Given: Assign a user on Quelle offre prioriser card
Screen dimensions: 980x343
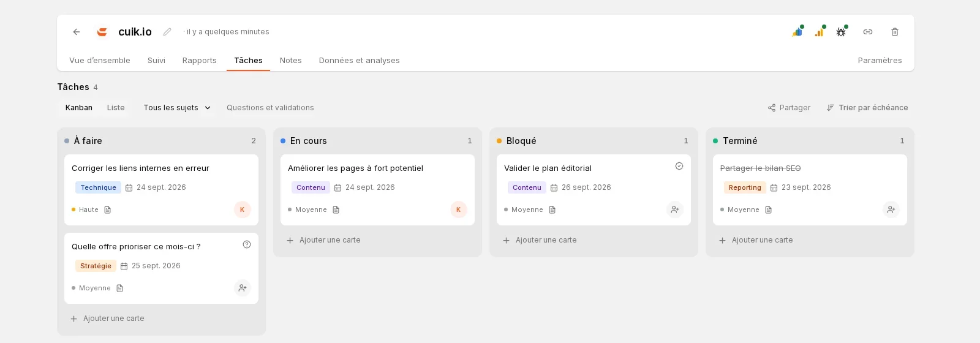Looking at the screenshot, I should pos(243,288).
